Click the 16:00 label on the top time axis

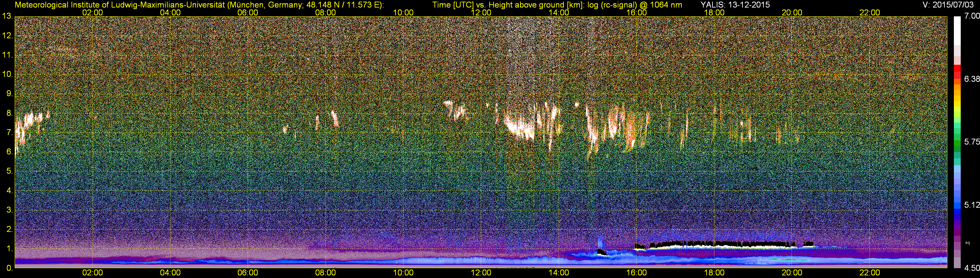point(636,12)
